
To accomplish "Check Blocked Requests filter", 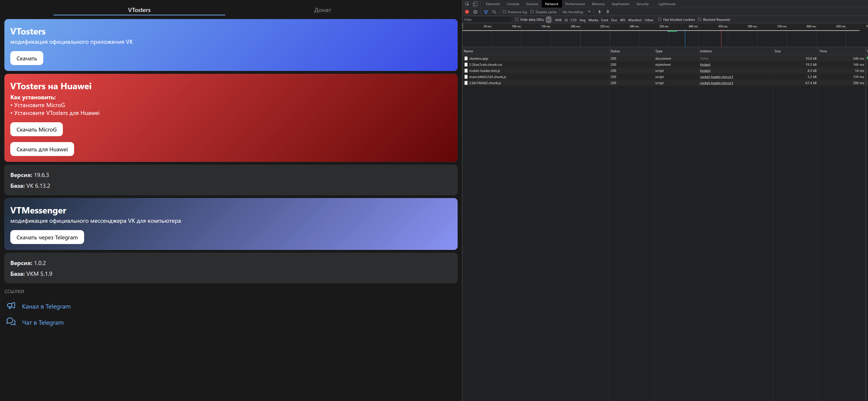I will click(699, 19).
